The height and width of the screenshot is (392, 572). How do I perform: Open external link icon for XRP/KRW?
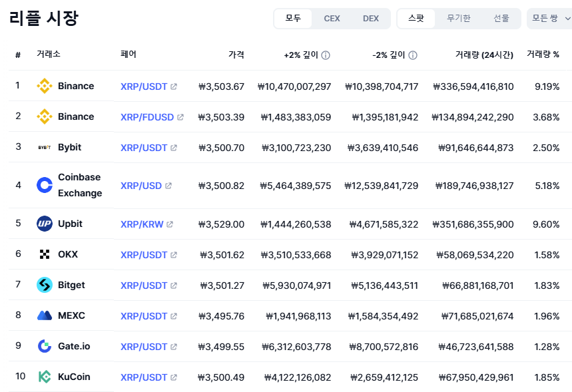[x=170, y=224]
